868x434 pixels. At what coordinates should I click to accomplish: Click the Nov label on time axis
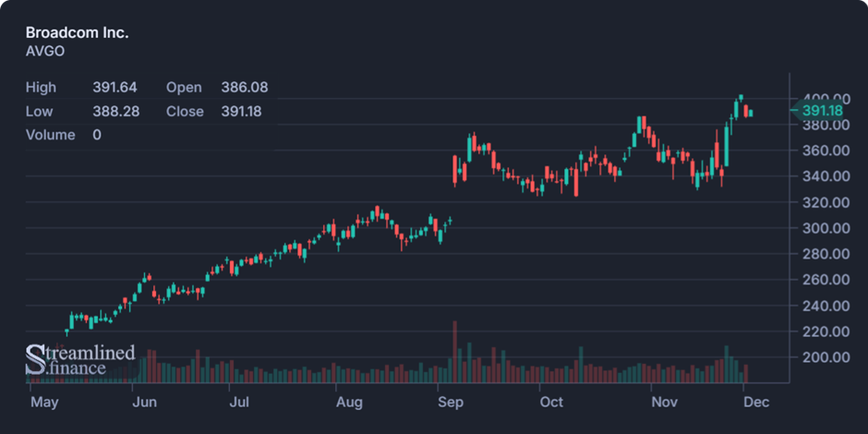(664, 403)
